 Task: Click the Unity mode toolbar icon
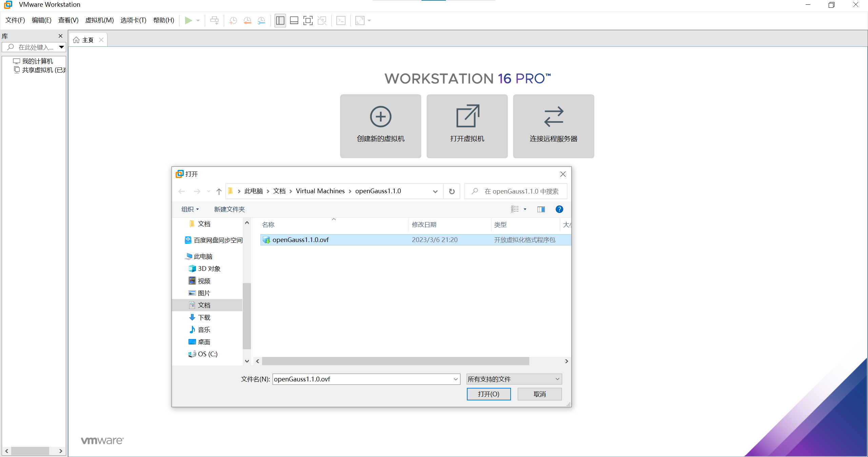click(x=322, y=20)
